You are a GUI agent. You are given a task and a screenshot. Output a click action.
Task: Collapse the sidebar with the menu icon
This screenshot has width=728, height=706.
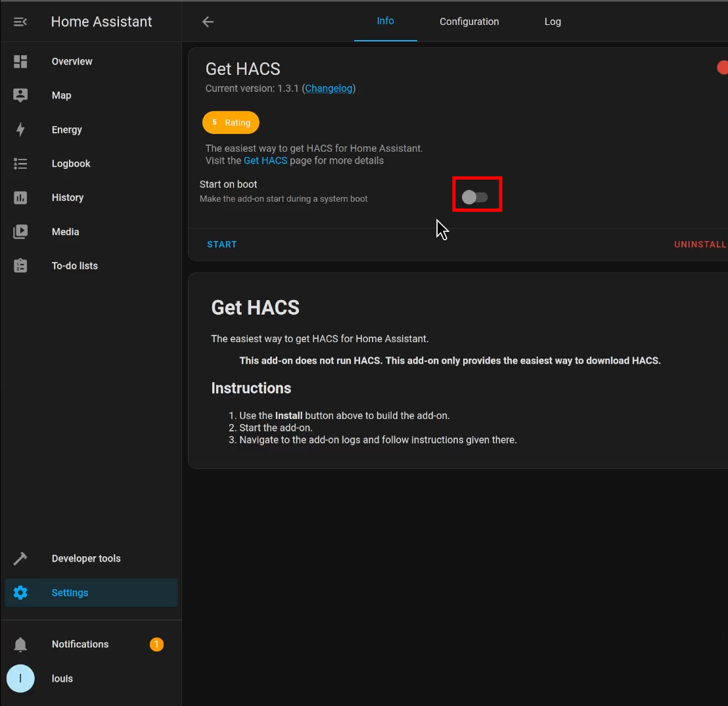click(20, 22)
